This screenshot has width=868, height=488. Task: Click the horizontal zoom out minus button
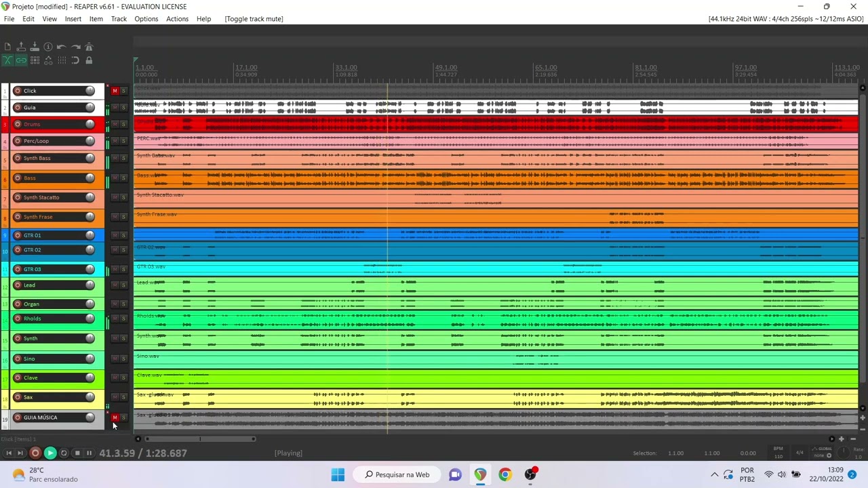tap(853, 439)
